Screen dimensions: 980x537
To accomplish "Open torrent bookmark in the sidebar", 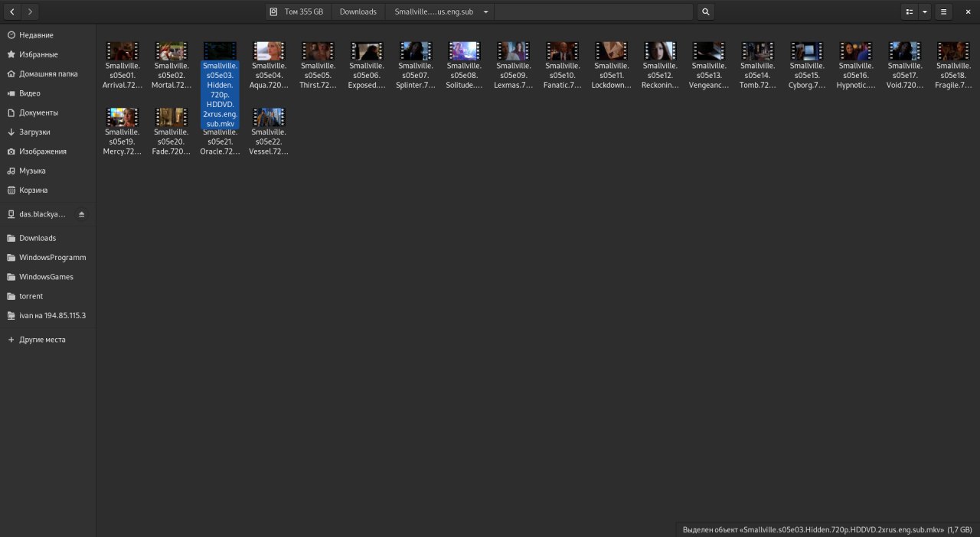I will (47, 296).
